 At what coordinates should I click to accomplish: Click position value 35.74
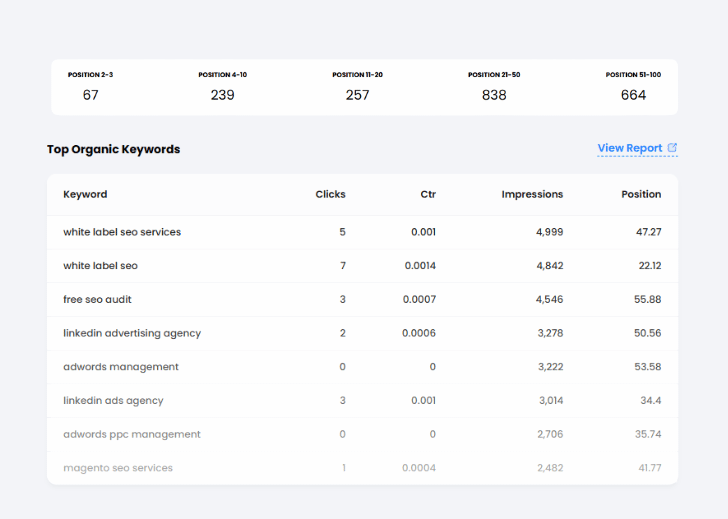tap(648, 435)
